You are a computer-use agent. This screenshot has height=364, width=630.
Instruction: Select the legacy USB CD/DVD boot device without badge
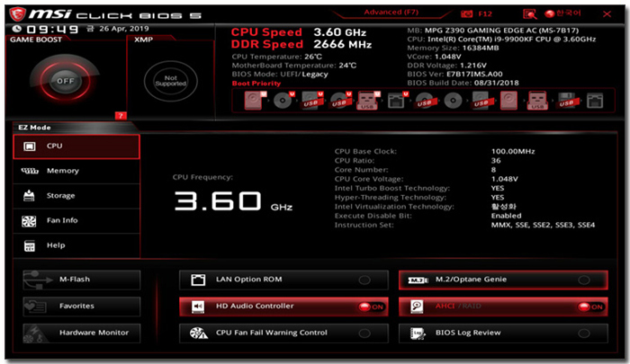pos(424,101)
